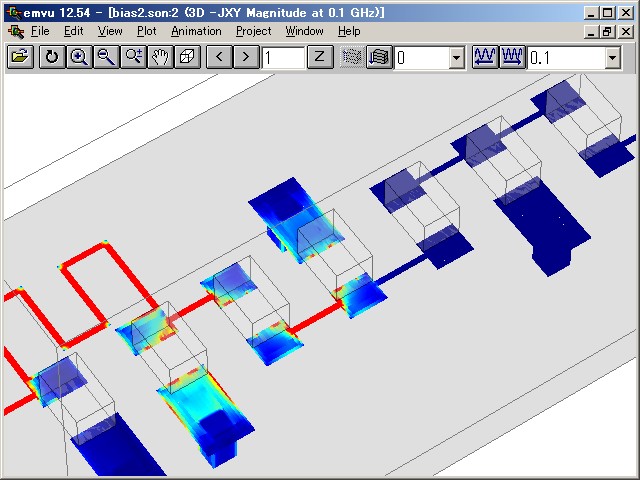This screenshot has height=480, width=640.
Task: Toggle the 3D cube view icon
Action: 187,57
